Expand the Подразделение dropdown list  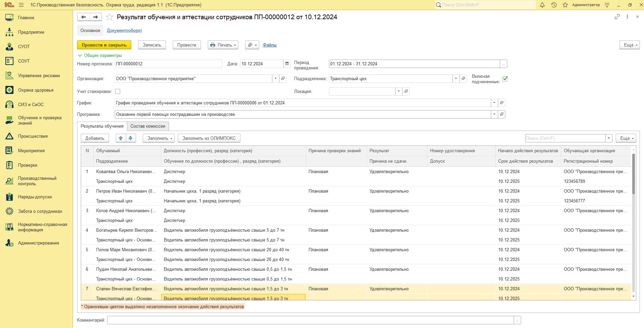[x=456, y=78]
